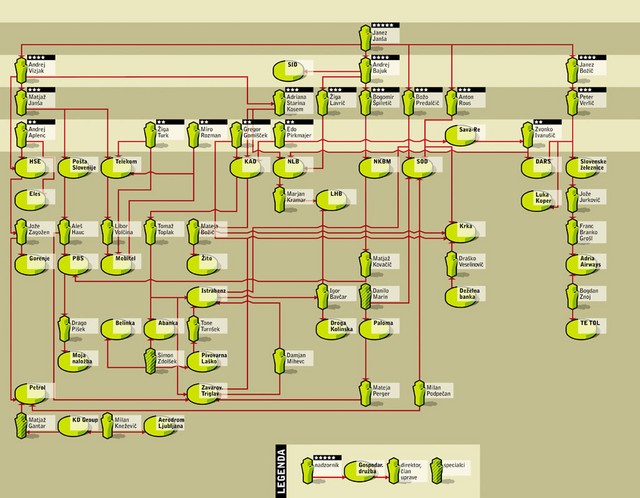Select the figure icon for Andrej Vizjak

21,70
